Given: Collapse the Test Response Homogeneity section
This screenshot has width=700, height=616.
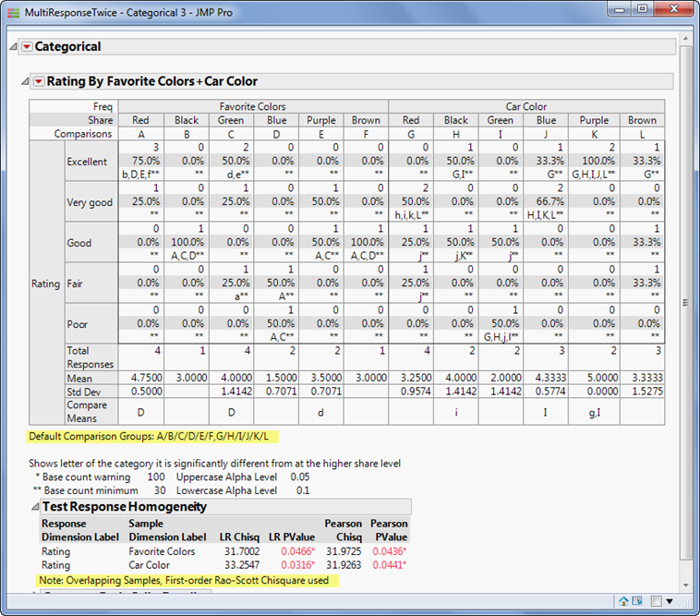Looking at the screenshot, I should click(x=35, y=507).
